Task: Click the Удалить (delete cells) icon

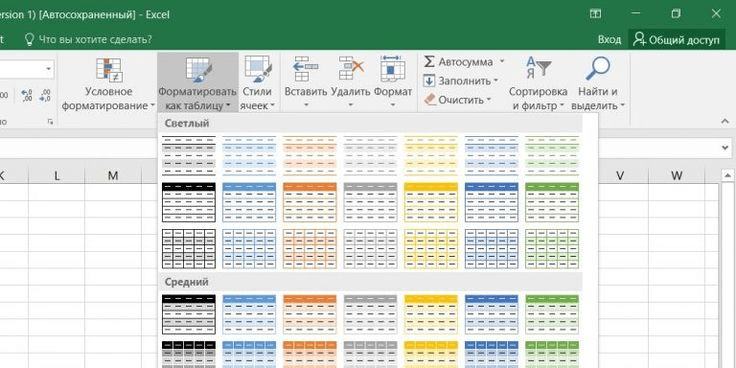Action: click(x=351, y=69)
